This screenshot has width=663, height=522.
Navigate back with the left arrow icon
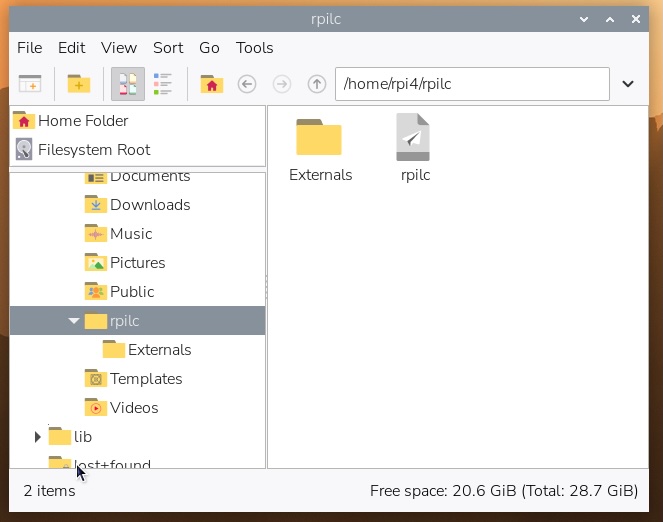pyautogui.click(x=247, y=84)
